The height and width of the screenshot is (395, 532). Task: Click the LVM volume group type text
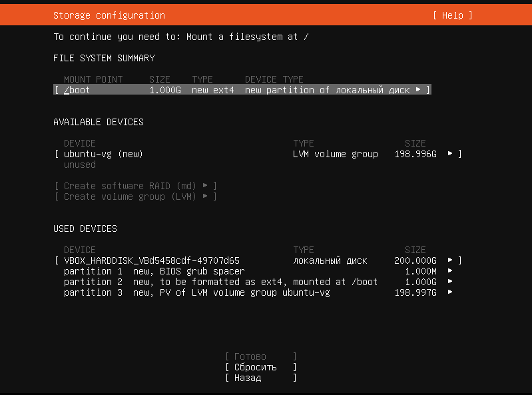pyautogui.click(x=335, y=154)
